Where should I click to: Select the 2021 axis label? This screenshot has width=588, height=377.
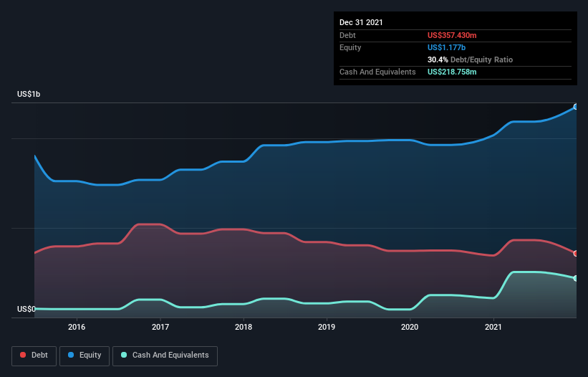click(x=493, y=327)
